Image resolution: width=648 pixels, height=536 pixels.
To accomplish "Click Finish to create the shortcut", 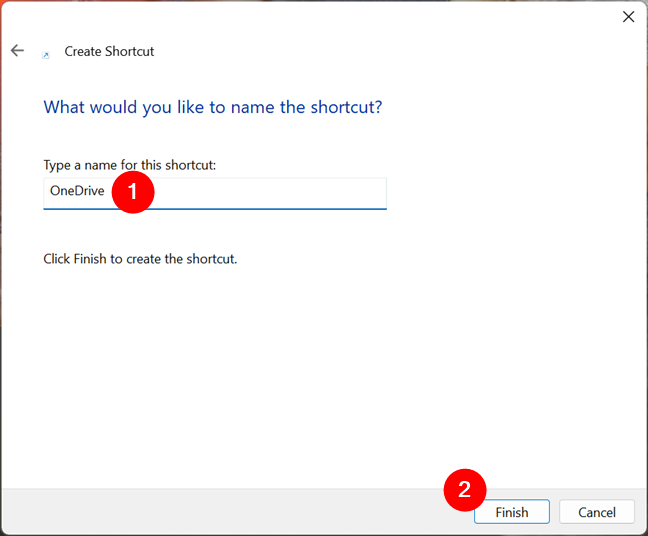I will point(512,512).
